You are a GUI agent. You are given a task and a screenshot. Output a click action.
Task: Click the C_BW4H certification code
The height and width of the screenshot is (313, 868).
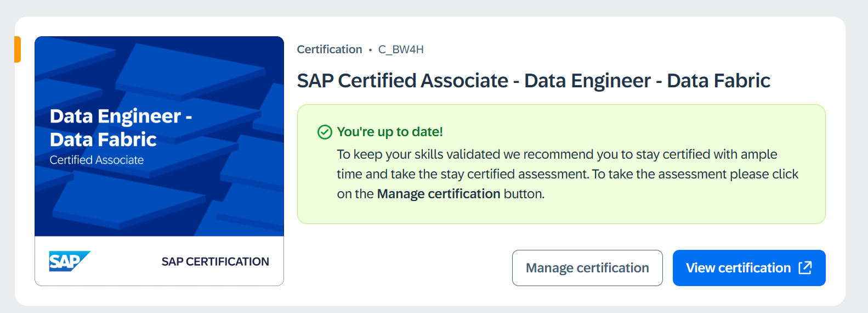point(401,49)
